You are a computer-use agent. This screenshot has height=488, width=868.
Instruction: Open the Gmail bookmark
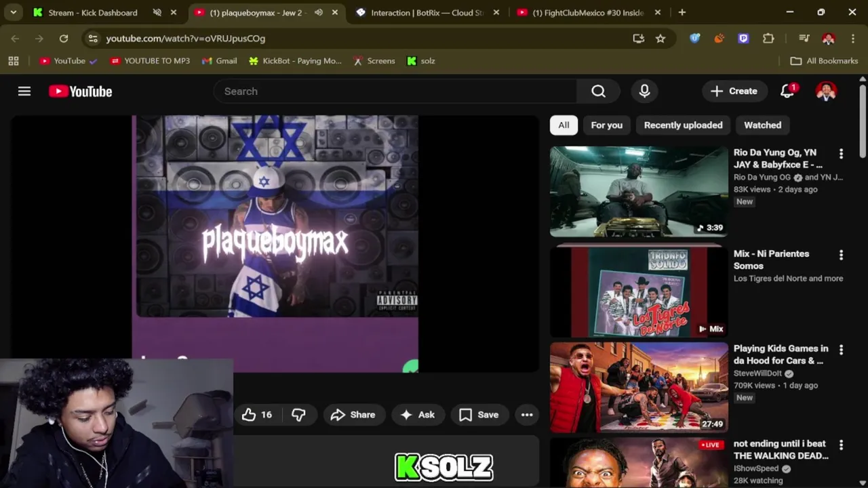[x=219, y=61]
